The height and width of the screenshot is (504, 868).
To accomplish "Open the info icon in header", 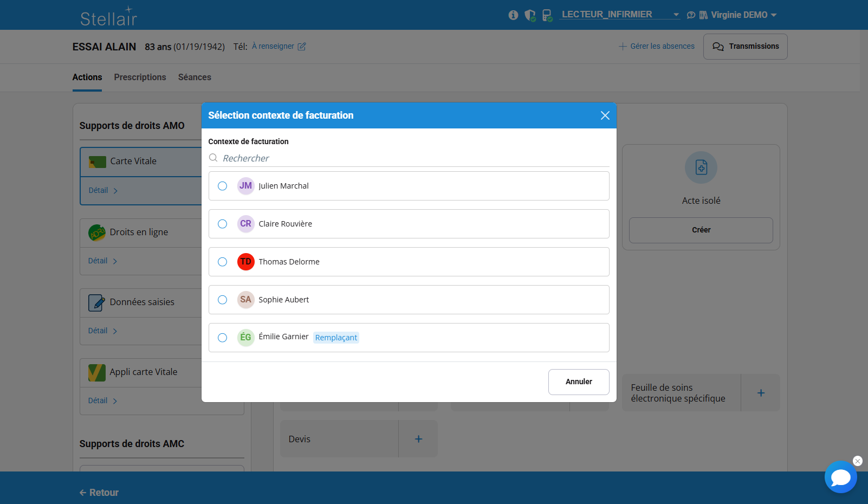I will click(513, 15).
